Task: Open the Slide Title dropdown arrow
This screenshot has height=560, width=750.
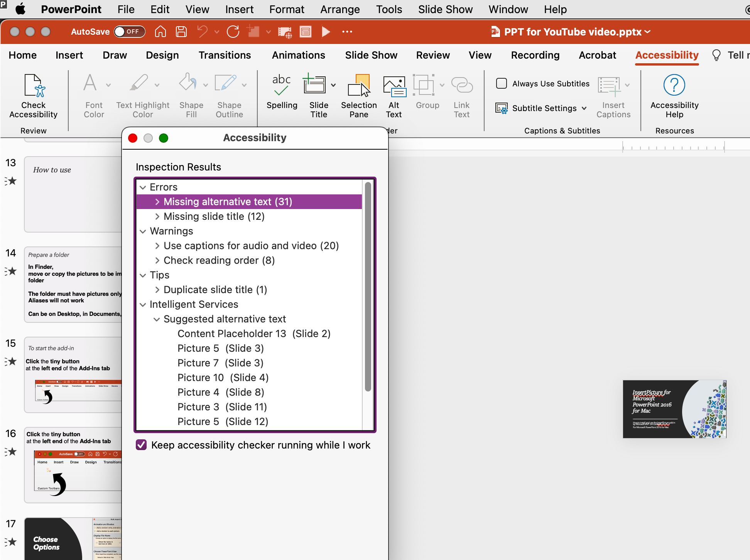Action: tap(333, 85)
